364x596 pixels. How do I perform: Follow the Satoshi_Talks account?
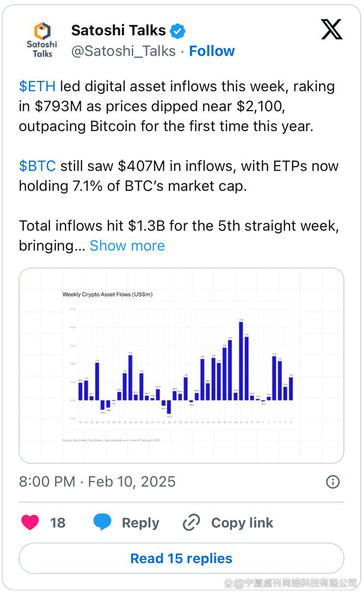point(212,51)
